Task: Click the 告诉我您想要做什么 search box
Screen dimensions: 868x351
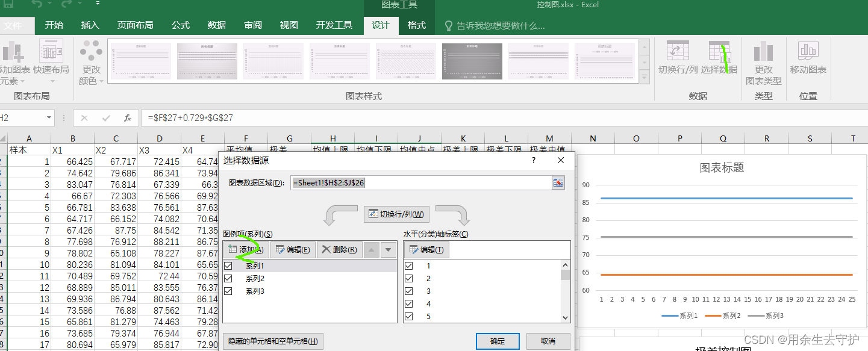Action: tap(501, 25)
